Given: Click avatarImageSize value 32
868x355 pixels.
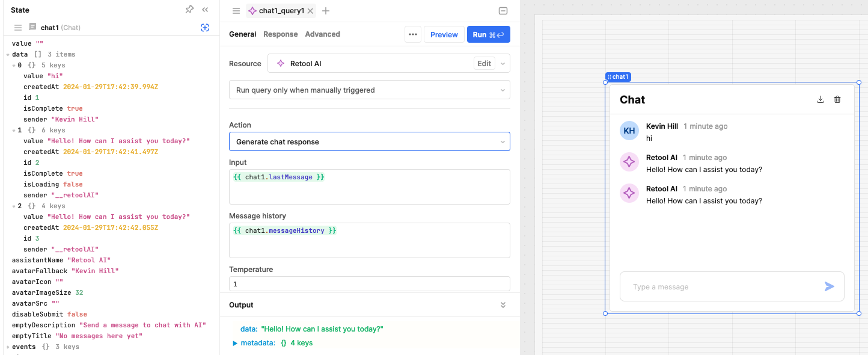Looking at the screenshot, I should coord(79,292).
